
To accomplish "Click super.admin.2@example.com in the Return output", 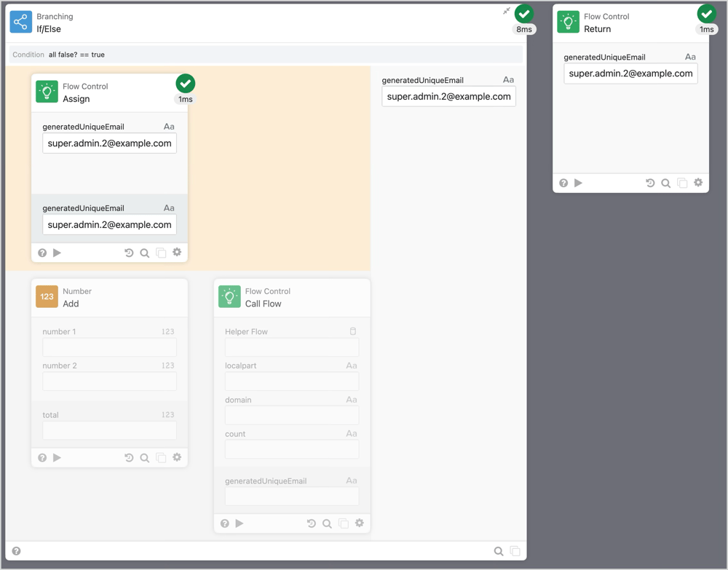I will (630, 74).
